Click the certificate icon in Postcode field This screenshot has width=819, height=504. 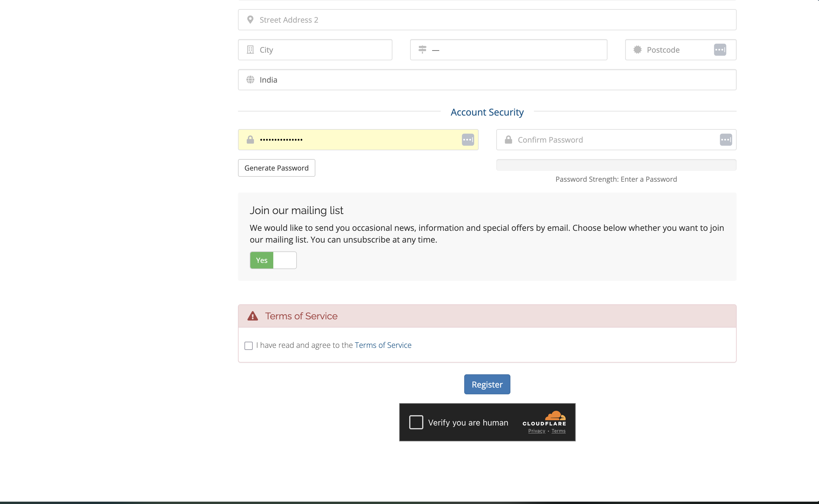(x=637, y=50)
